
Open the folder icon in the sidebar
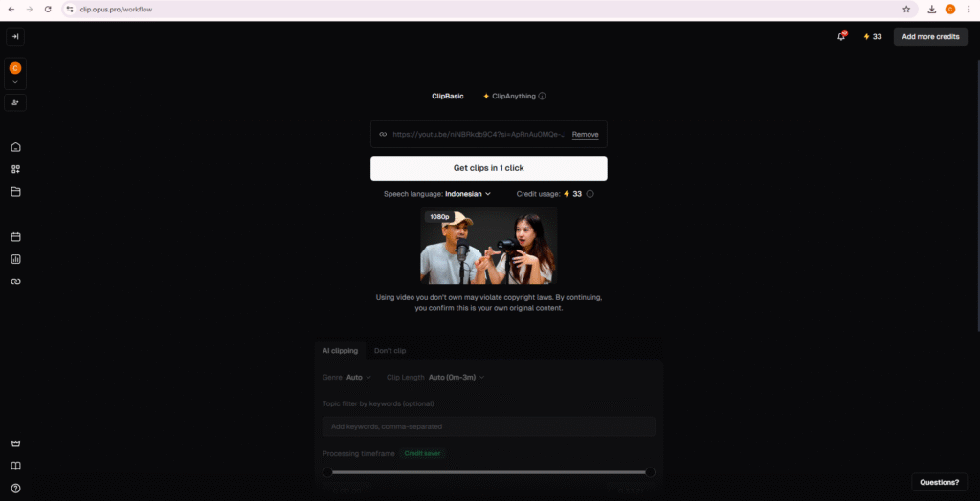pos(15,192)
